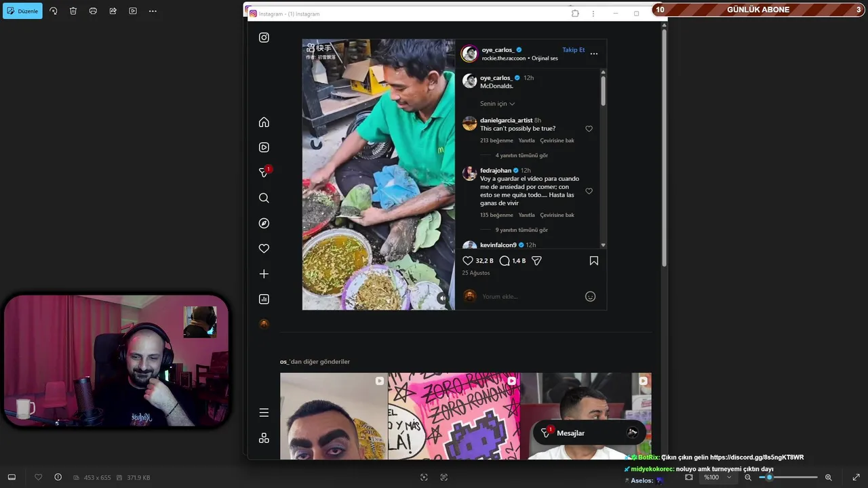The image size is (868, 488).
Task: Fit image to window icon
Action: coord(689,477)
